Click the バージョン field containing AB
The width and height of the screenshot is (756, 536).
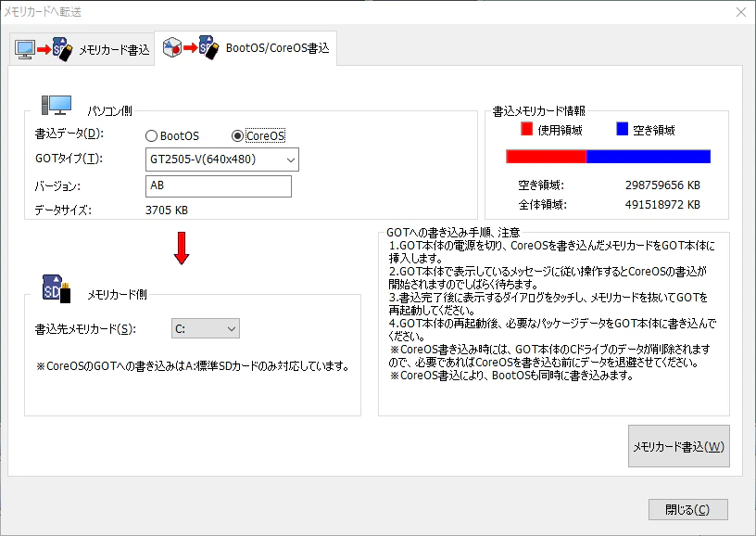pyautogui.click(x=219, y=186)
